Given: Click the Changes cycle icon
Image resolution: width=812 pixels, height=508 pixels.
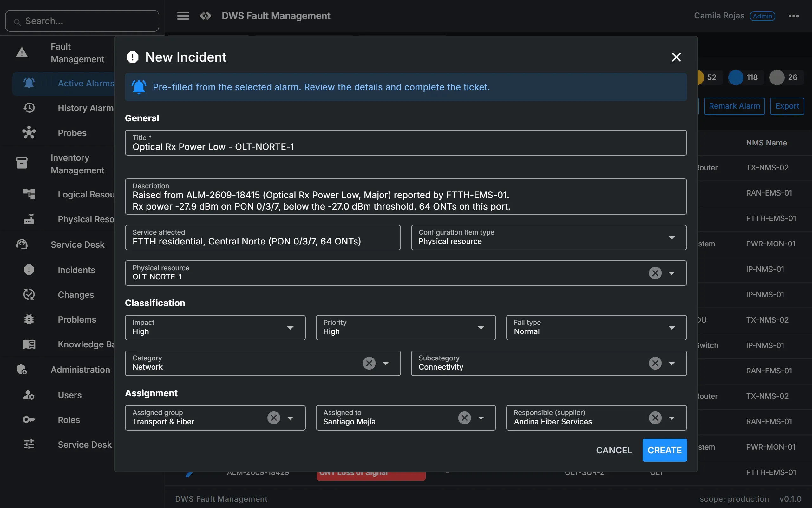Looking at the screenshot, I should [29, 295].
